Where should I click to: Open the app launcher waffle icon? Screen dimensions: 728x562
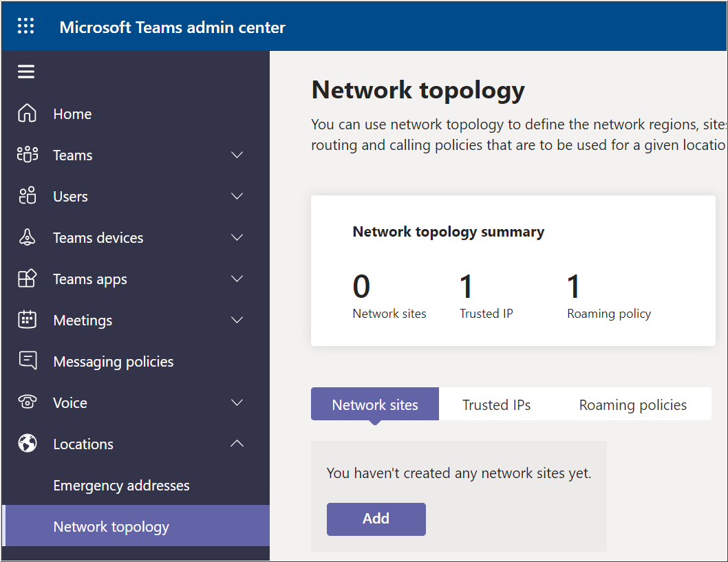coord(25,26)
